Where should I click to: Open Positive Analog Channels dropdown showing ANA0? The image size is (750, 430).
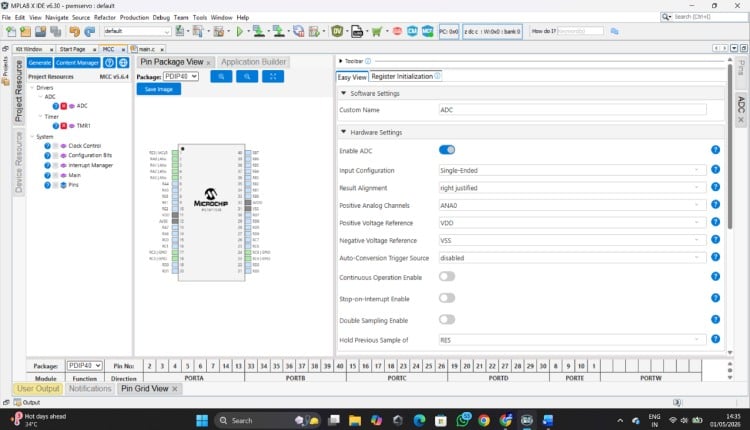(572, 205)
